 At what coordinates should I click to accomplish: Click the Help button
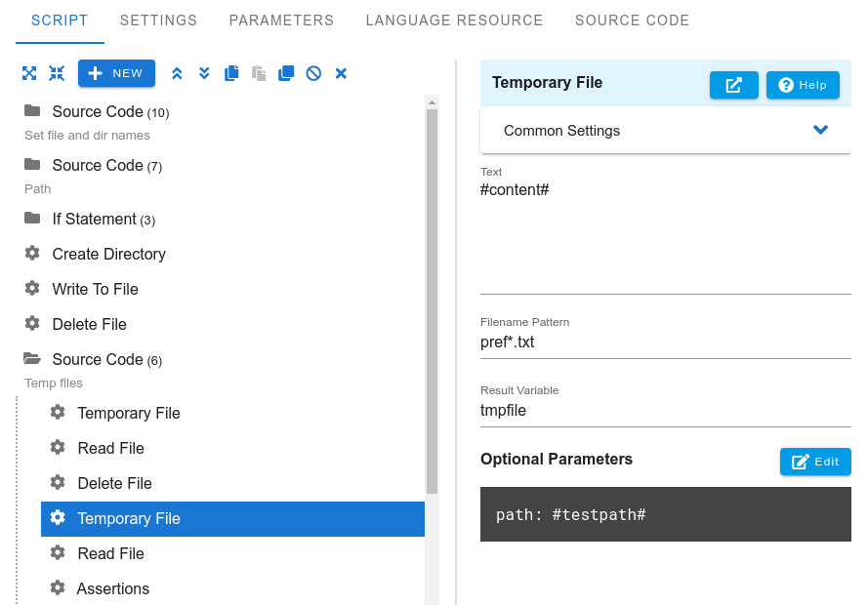click(803, 85)
